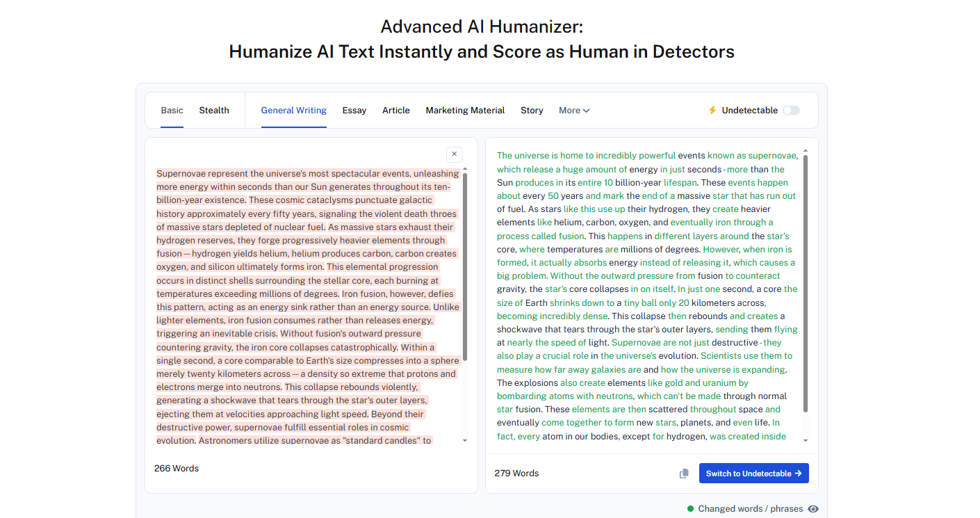Screen dimensions: 980x518
Task: Pick the Marketing Material option
Action: (x=465, y=111)
